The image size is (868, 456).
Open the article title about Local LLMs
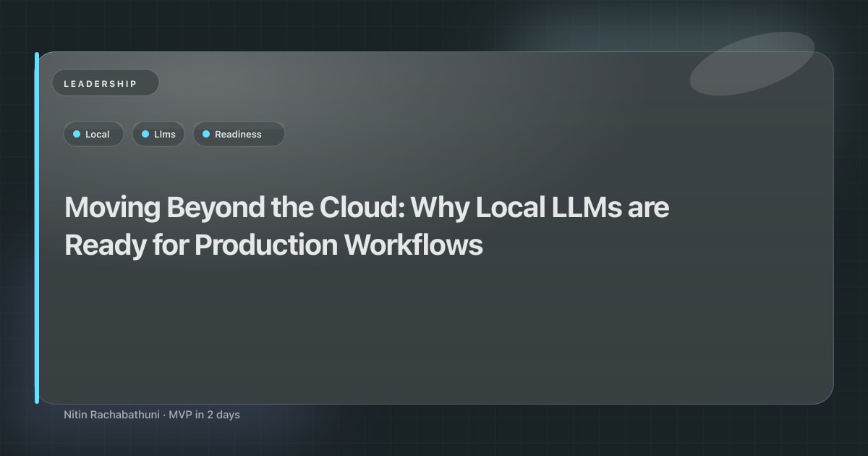pyautogui.click(x=367, y=227)
